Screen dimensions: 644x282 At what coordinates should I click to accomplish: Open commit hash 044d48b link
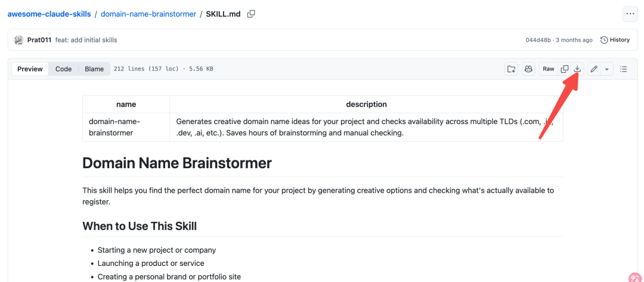tap(538, 40)
